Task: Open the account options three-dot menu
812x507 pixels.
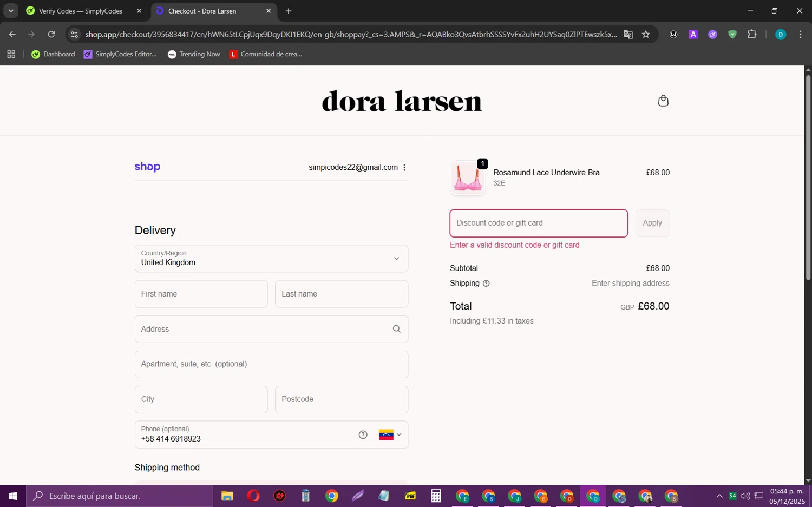Action: pyautogui.click(x=404, y=168)
